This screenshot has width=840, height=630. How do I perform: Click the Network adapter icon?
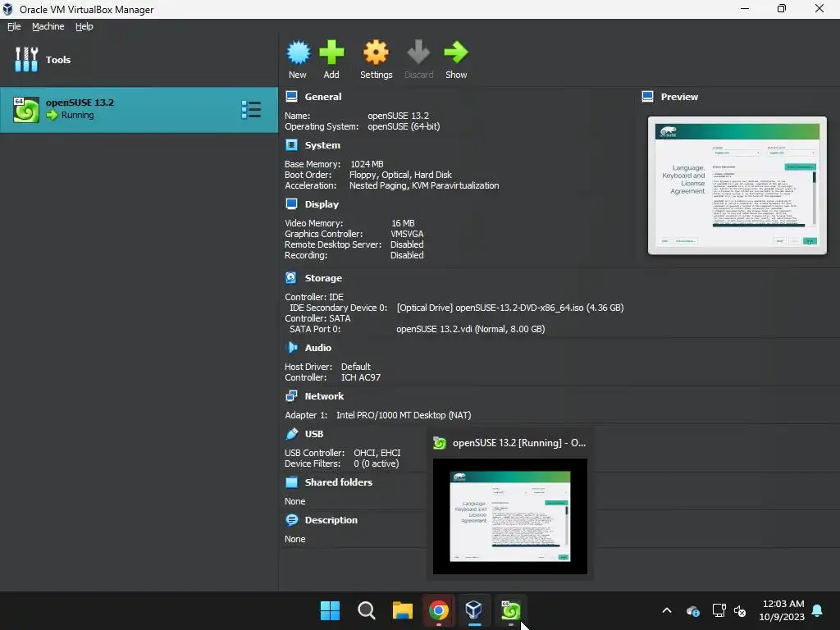tap(291, 396)
